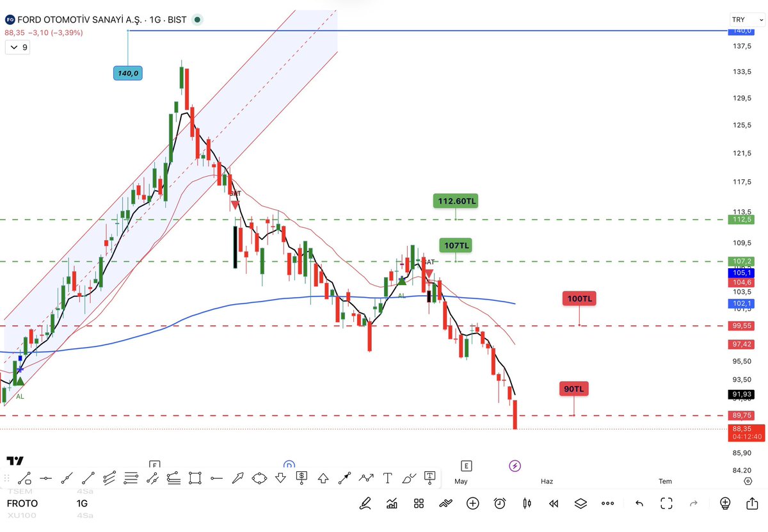
Task: Open the object tree layers icon
Action: (x=580, y=503)
